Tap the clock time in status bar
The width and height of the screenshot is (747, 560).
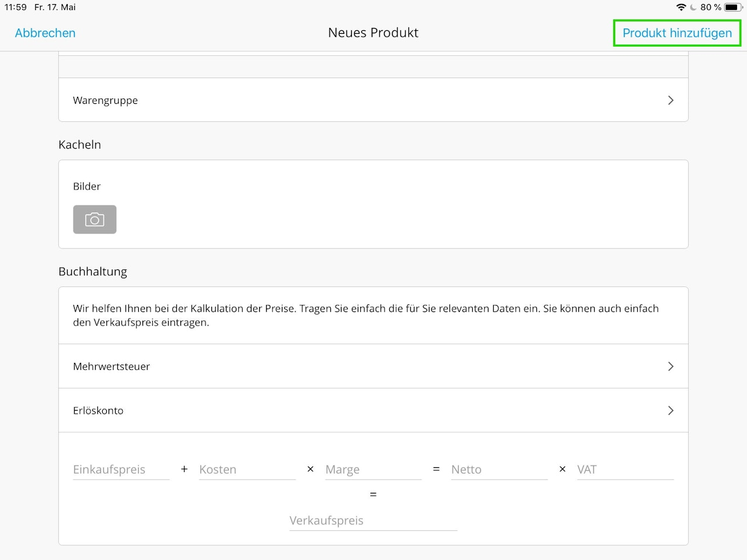(16, 7)
